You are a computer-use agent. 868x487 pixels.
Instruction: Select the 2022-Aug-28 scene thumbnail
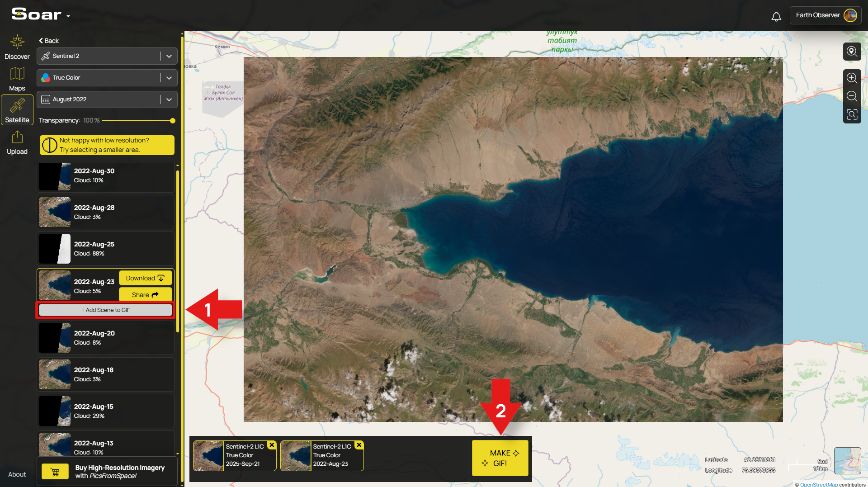point(54,212)
